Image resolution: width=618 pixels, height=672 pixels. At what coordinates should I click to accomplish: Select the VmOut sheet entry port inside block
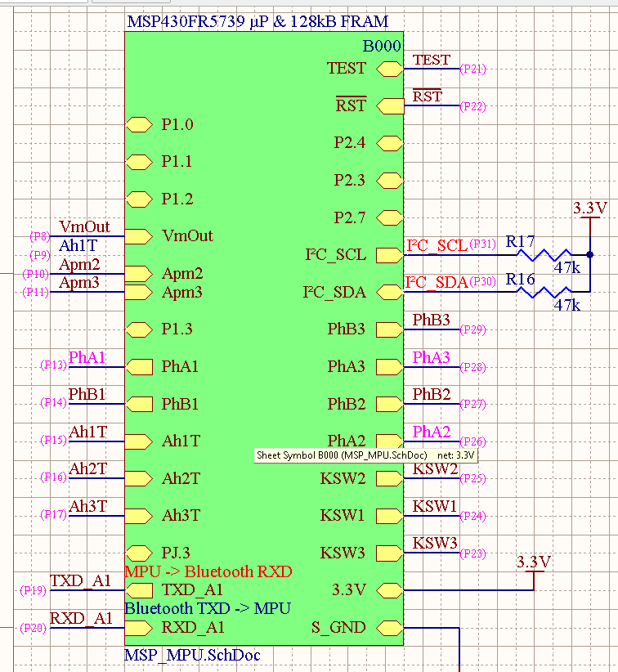tap(139, 236)
